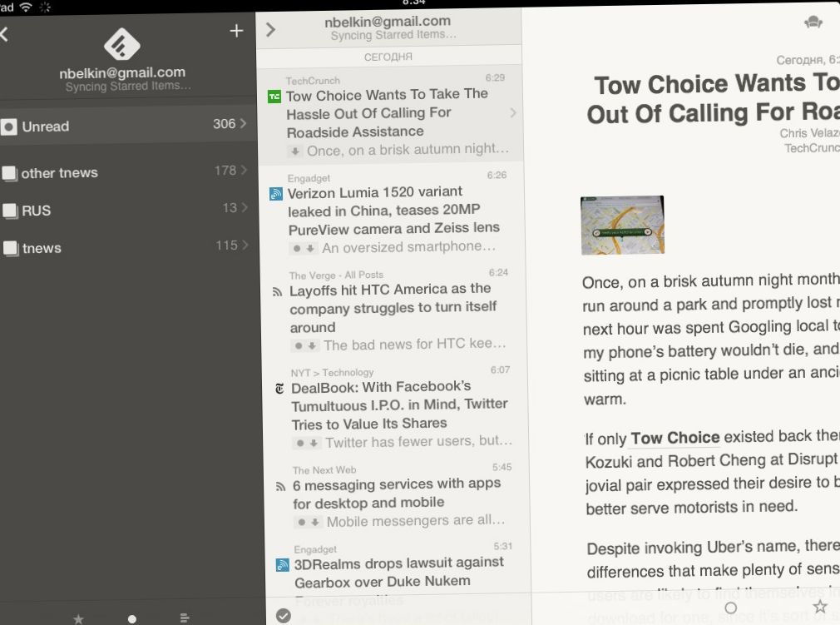Open the tnews folder
840x625 pixels.
tap(129, 247)
